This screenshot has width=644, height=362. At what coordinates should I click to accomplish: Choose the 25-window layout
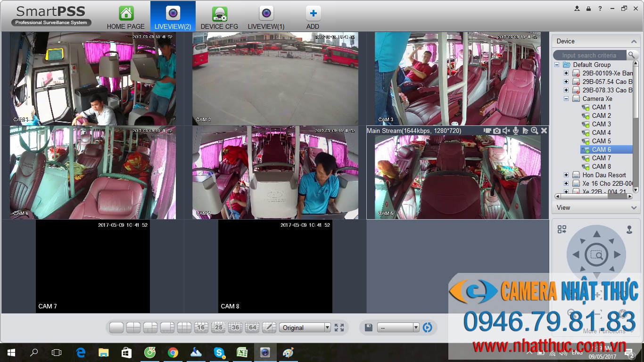click(x=218, y=327)
